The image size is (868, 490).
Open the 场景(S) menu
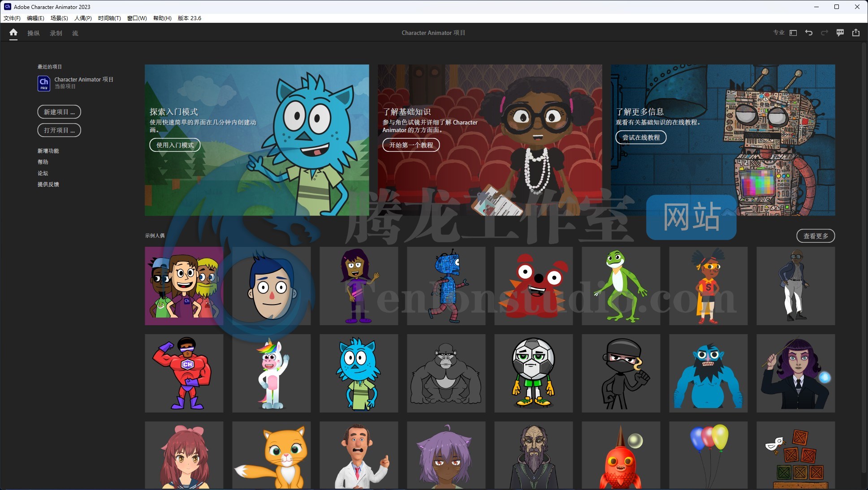pyautogui.click(x=59, y=18)
